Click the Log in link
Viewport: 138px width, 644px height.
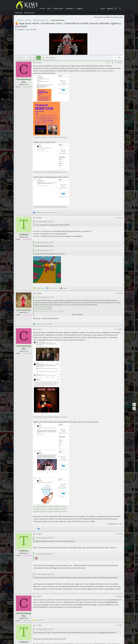point(103,8)
